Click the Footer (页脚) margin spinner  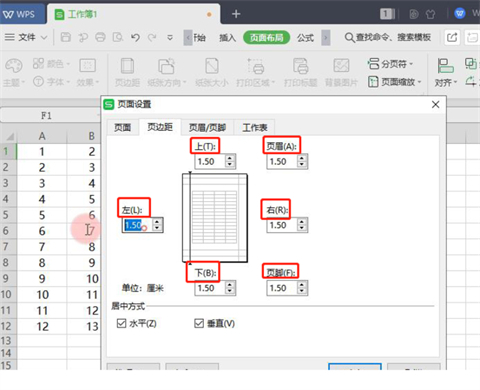[302, 288]
